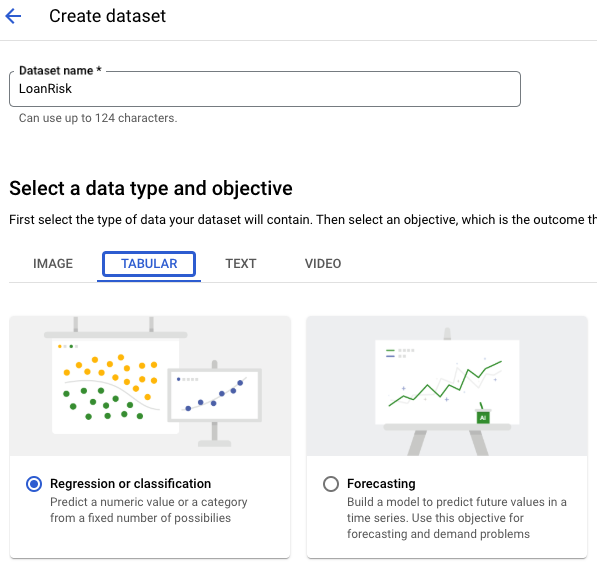The image size is (597, 574).
Task: Choose the Forecasting radio button
Action: coord(331,484)
